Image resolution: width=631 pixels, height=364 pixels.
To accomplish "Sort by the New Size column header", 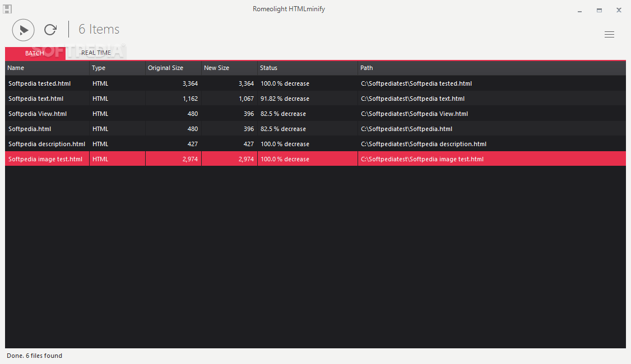I will pyautogui.click(x=229, y=68).
